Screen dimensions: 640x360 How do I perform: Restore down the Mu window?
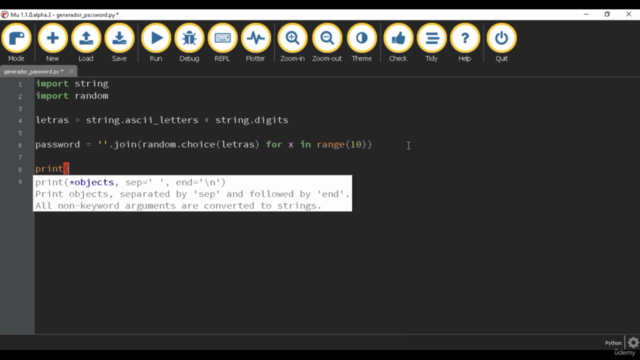tap(607, 14)
